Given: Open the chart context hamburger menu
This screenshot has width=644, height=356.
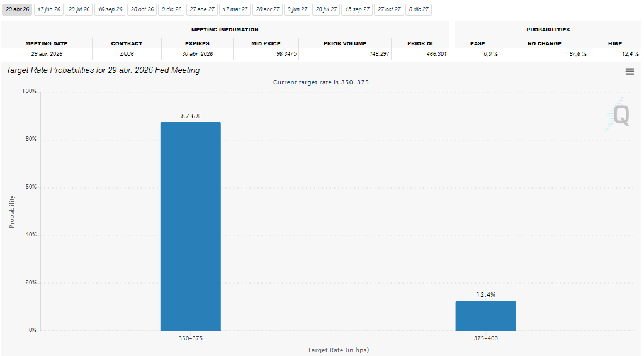Looking at the screenshot, I should 629,72.
